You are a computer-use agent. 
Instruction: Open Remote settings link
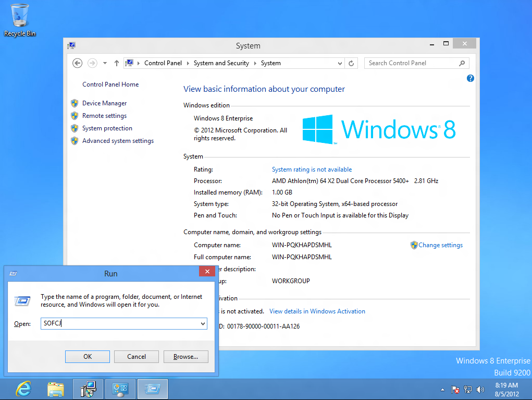[x=105, y=116]
